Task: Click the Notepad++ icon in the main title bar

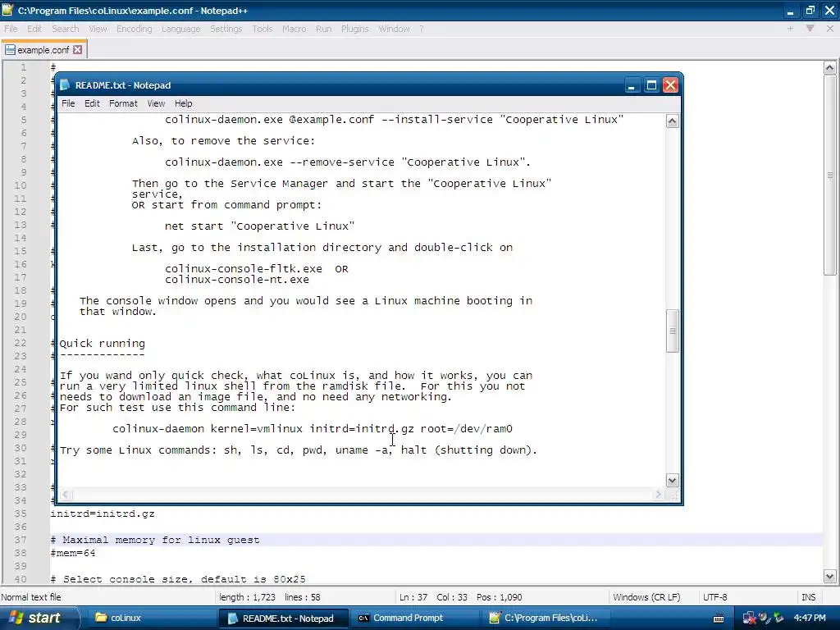Action: (x=7, y=10)
